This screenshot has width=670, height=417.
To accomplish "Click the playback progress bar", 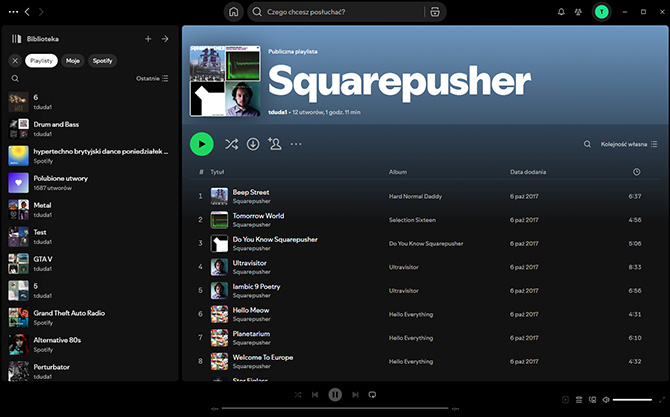I will pos(335,408).
